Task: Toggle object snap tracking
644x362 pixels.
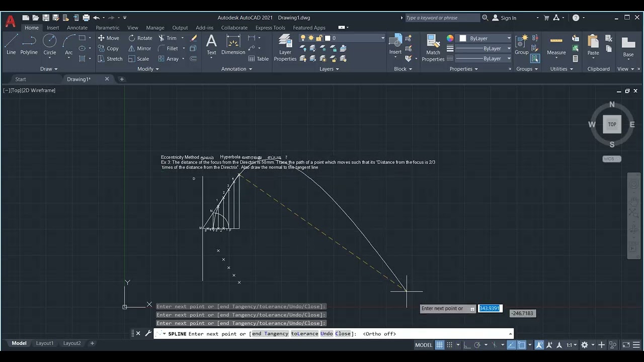Action: [512, 345]
